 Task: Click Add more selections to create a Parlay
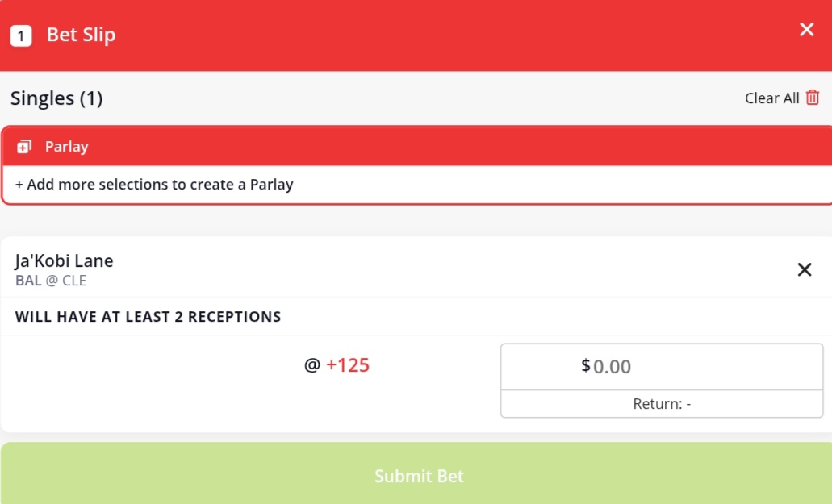click(x=154, y=185)
